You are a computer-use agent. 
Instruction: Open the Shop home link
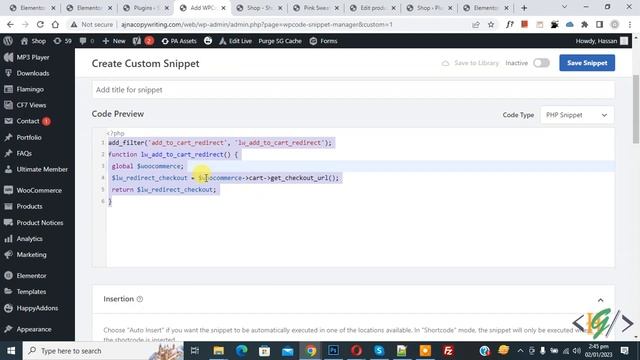33,41
